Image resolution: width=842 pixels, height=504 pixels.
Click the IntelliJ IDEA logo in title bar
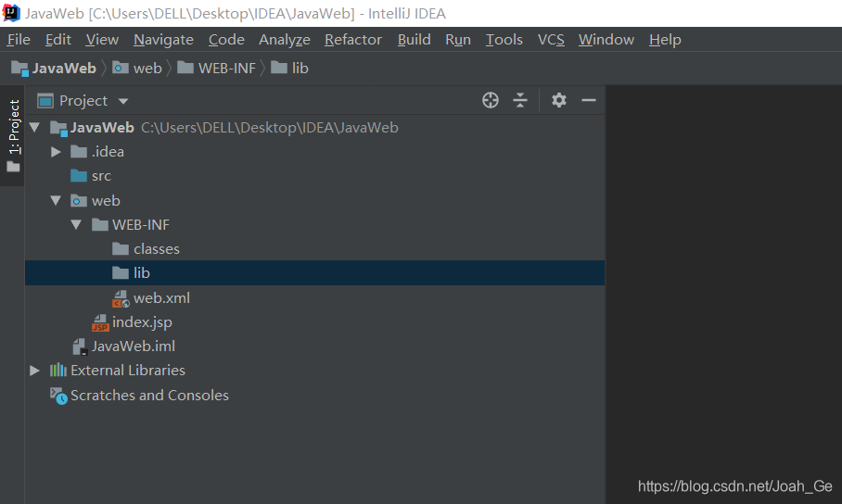point(11,13)
